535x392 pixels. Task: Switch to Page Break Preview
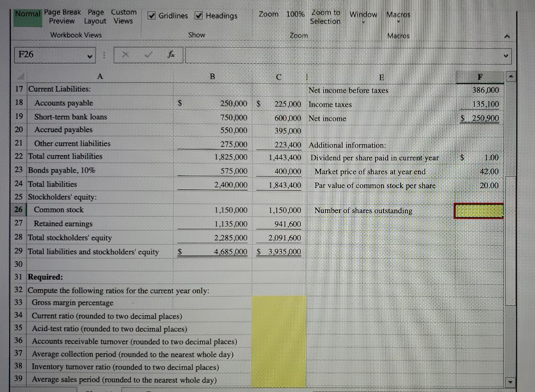click(61, 17)
